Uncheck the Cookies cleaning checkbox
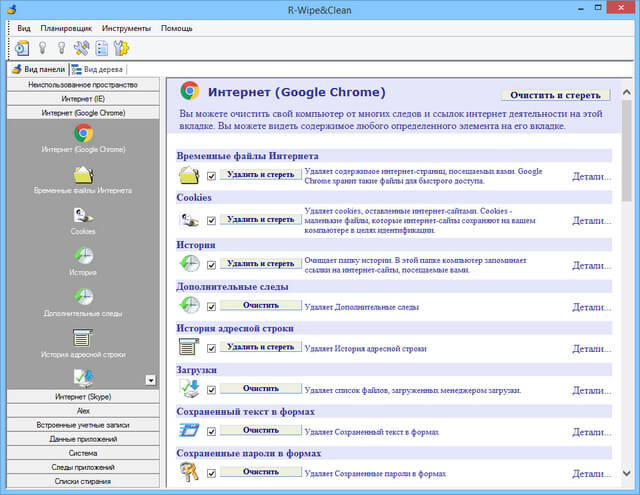 tap(211, 219)
